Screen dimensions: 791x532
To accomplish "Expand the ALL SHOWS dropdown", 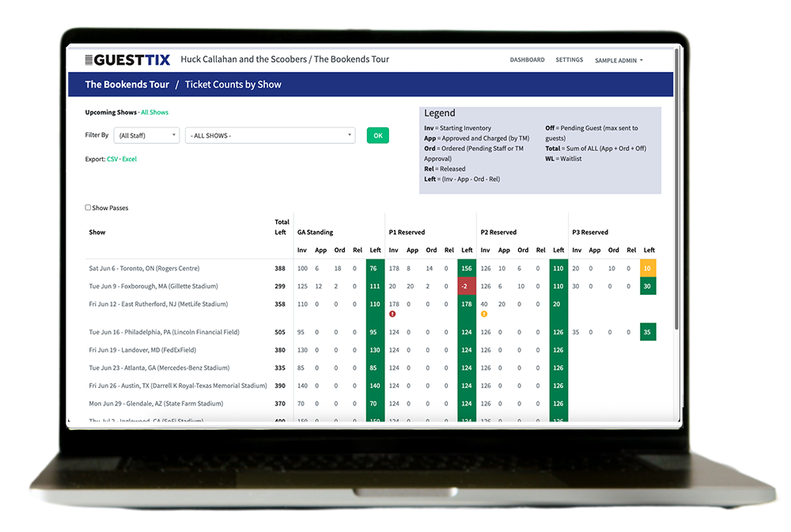I will pos(270,136).
